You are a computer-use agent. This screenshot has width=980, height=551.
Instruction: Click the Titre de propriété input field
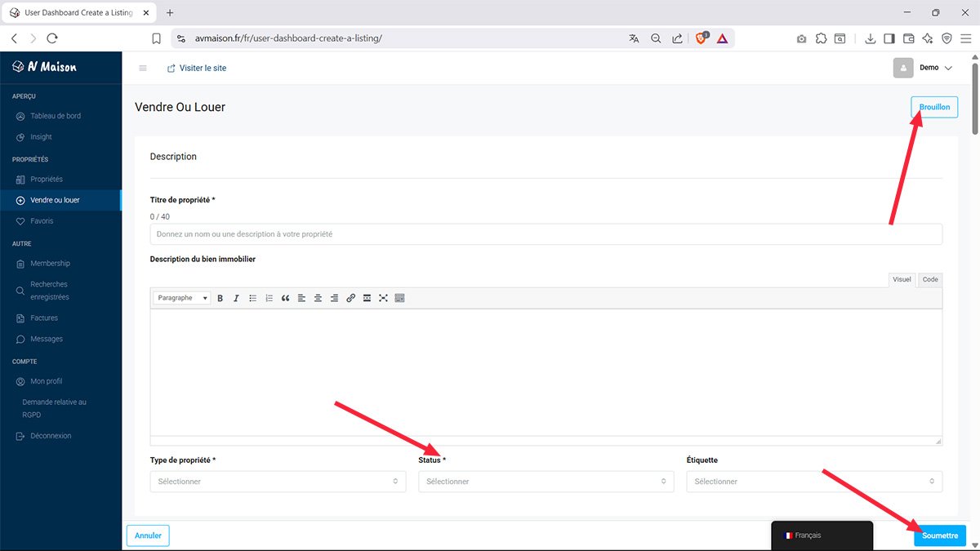(546, 234)
